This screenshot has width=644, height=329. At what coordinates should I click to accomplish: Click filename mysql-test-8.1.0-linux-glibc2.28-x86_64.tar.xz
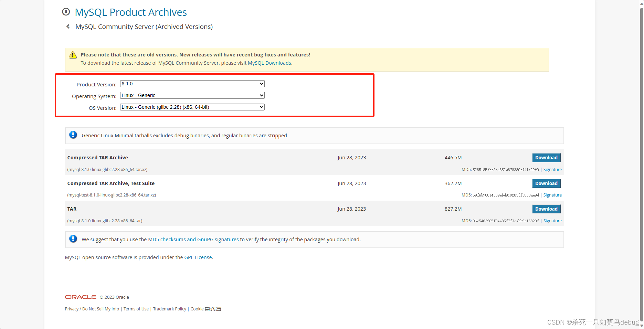coord(112,195)
